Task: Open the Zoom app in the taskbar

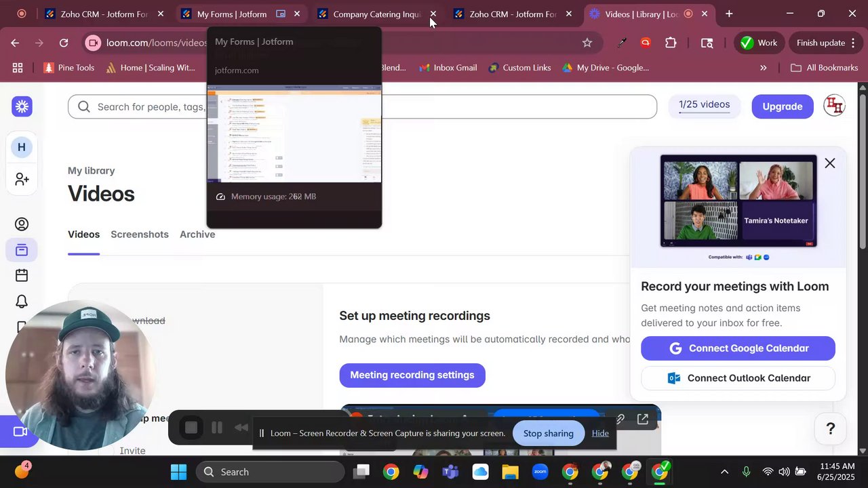Action: [540, 472]
